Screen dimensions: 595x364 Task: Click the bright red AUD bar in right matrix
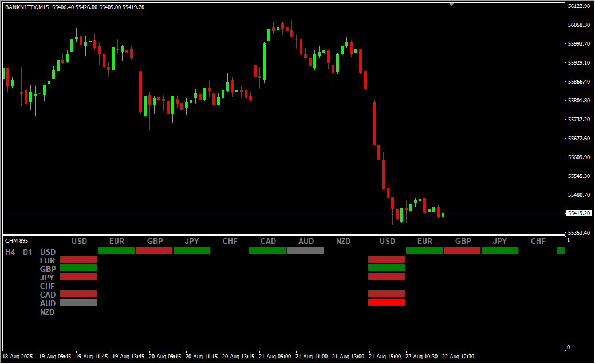pos(387,302)
